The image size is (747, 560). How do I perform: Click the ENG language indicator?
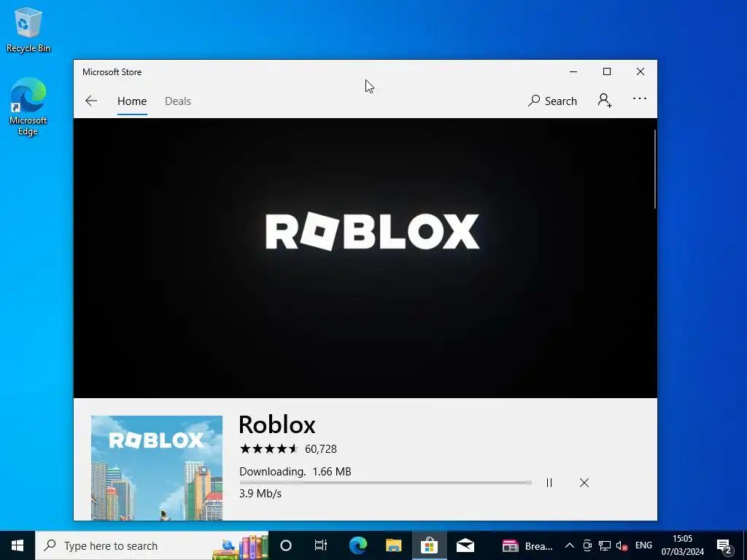click(x=643, y=545)
